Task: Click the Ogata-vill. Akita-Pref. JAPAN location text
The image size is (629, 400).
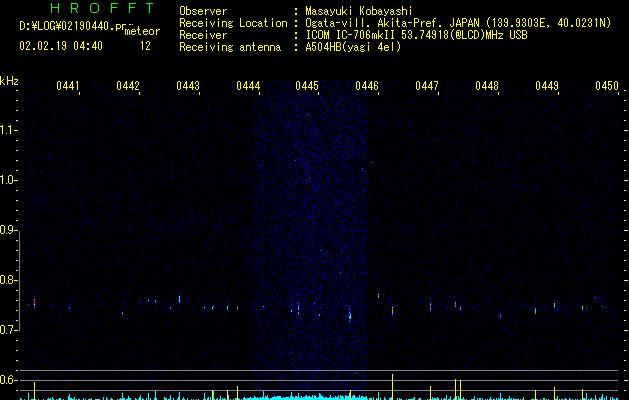Action: 458,23
